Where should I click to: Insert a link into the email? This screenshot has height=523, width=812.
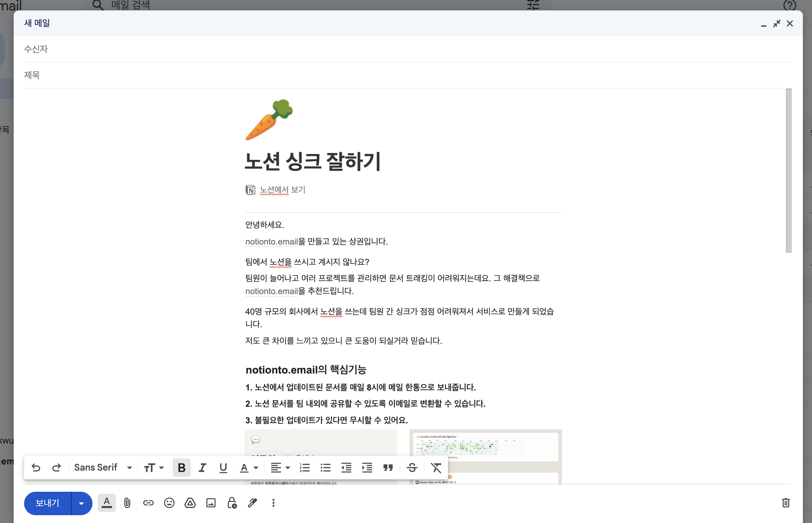point(148,502)
